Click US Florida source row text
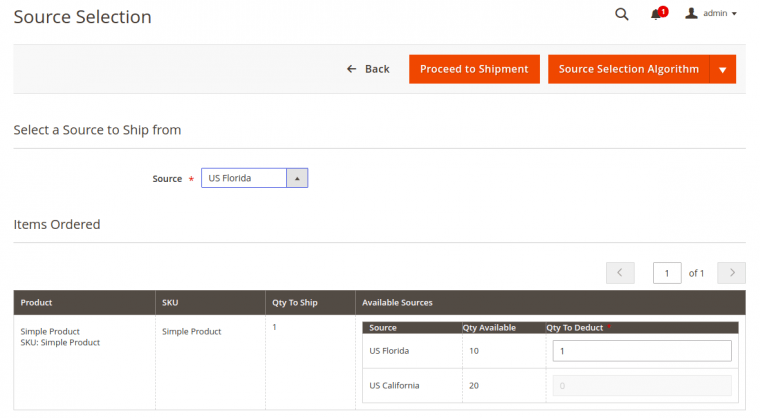This screenshot has width=760, height=418. pos(389,351)
